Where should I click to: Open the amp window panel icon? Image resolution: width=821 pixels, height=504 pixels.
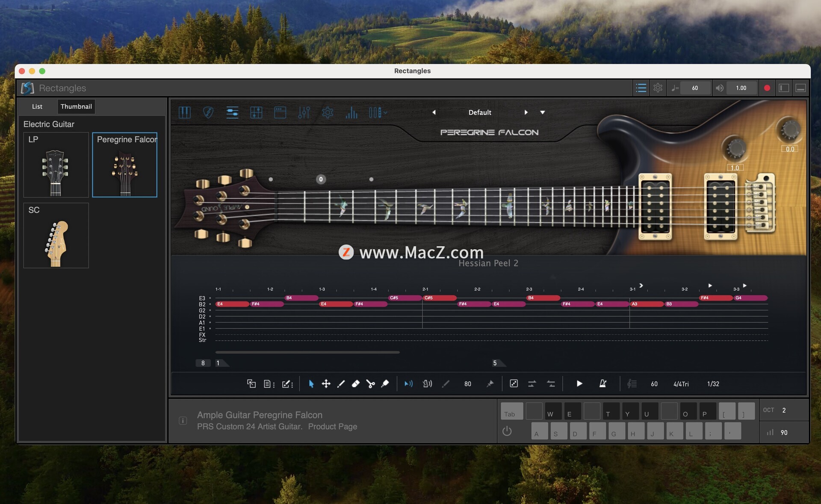[x=280, y=112]
